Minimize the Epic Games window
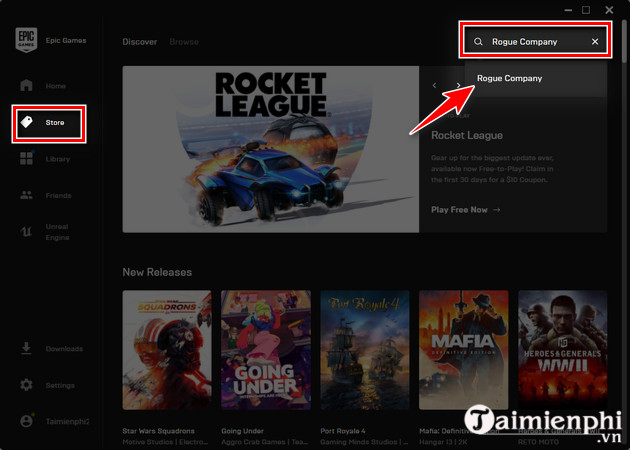This screenshot has height=450, width=630. 568,10
